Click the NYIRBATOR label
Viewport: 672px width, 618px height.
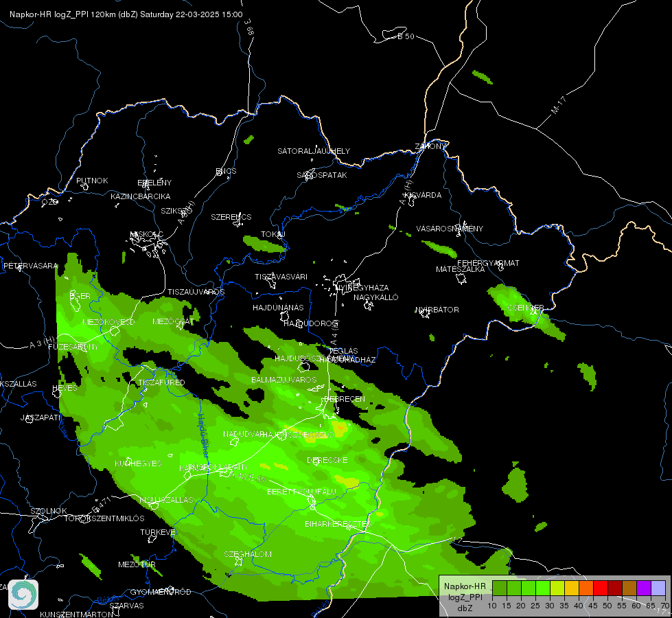(x=437, y=310)
